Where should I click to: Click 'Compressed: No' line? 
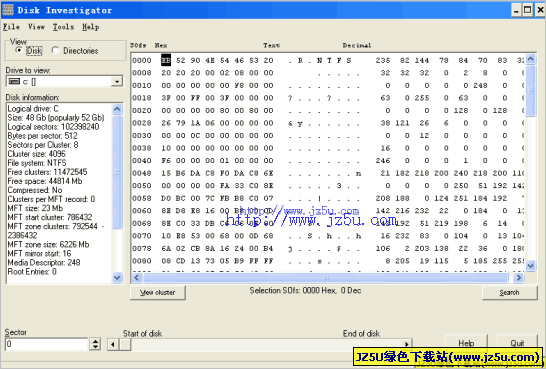tap(35, 190)
